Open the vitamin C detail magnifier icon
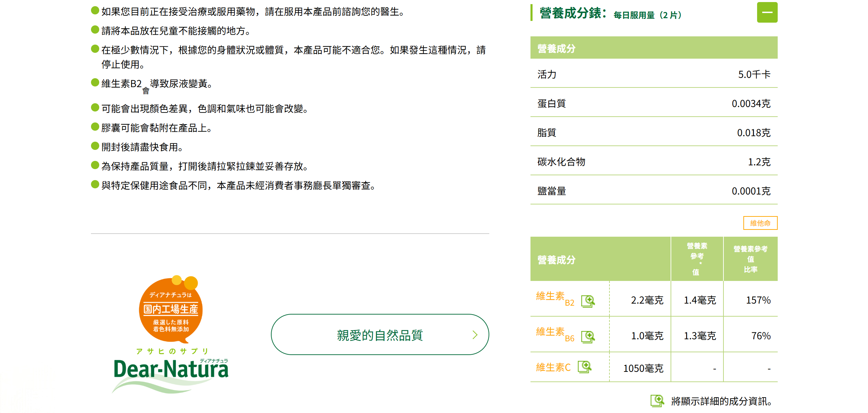This screenshot has width=868, height=413. tap(584, 367)
